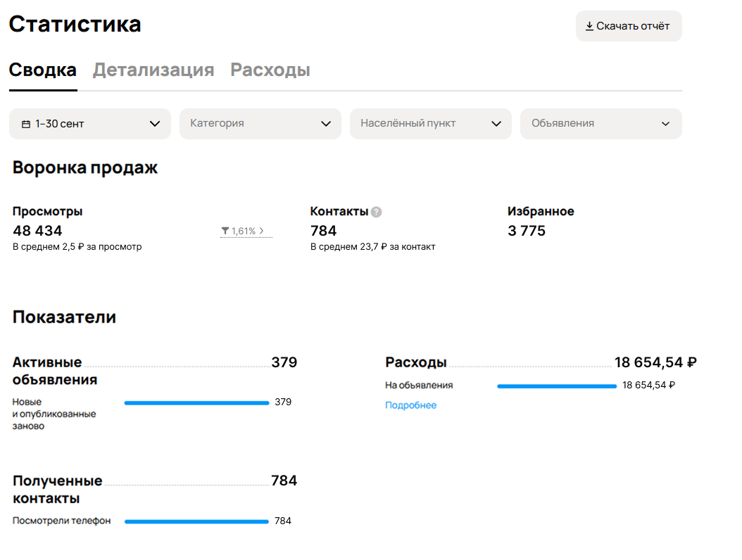Click the chevron arrow in Объявления filter
The width and height of the screenshot is (742, 560).
665,124
